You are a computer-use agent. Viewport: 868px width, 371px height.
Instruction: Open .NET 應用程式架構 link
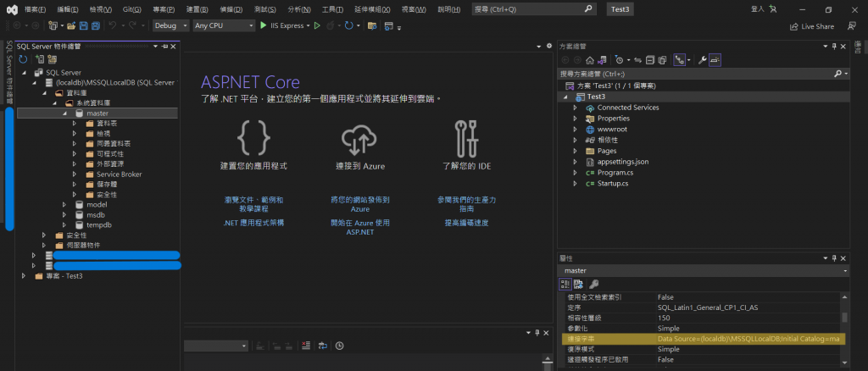253,223
